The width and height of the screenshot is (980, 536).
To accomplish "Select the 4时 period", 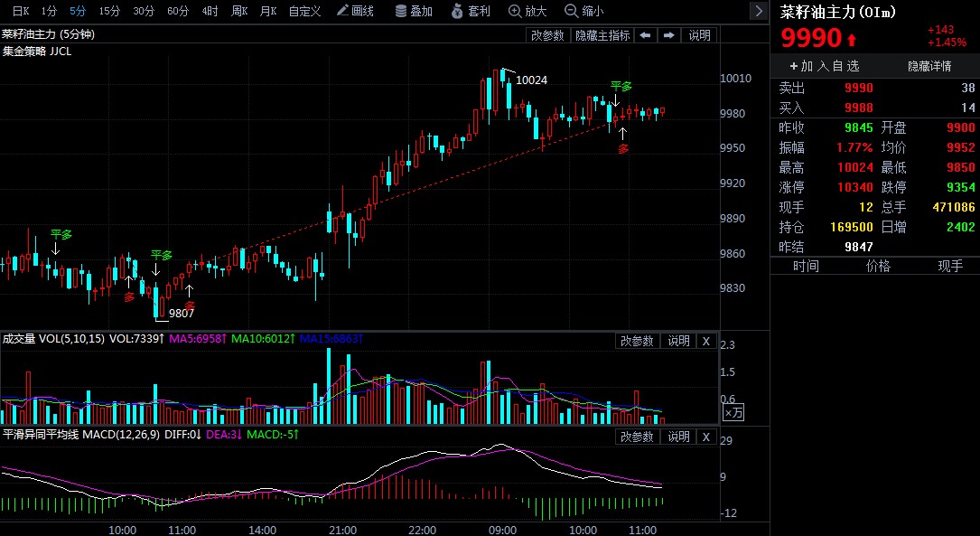I will [x=210, y=11].
